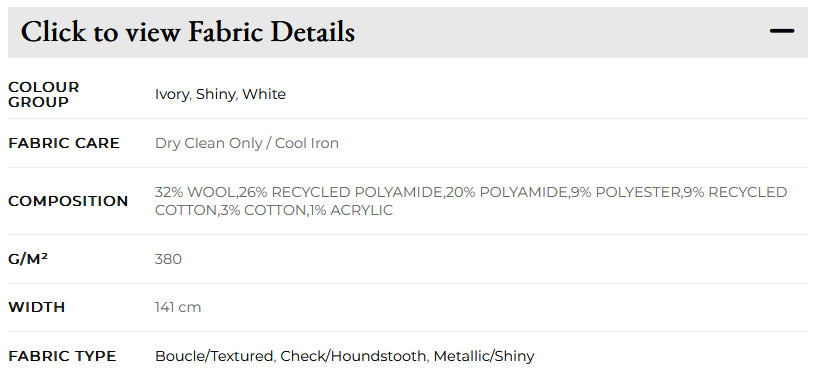Click the COMPOSITION label

pos(68,201)
